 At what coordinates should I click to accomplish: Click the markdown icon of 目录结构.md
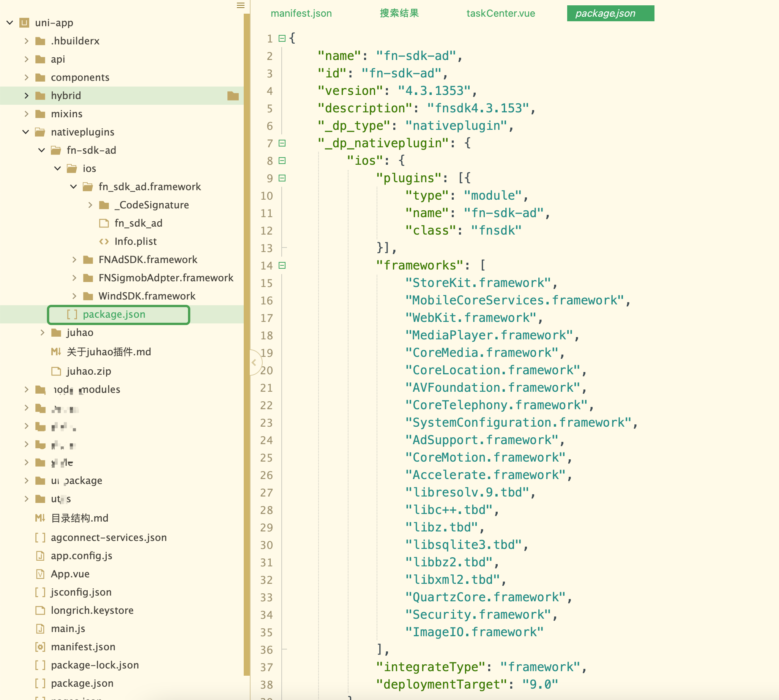coord(40,518)
